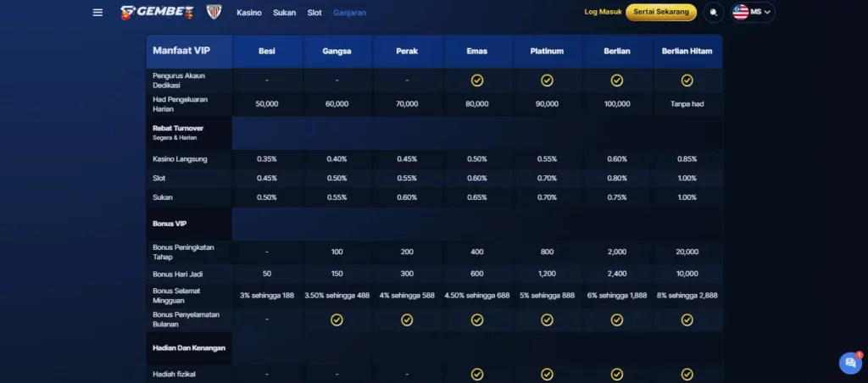Click the Hadian Dan Kenangan section heading

189,348
